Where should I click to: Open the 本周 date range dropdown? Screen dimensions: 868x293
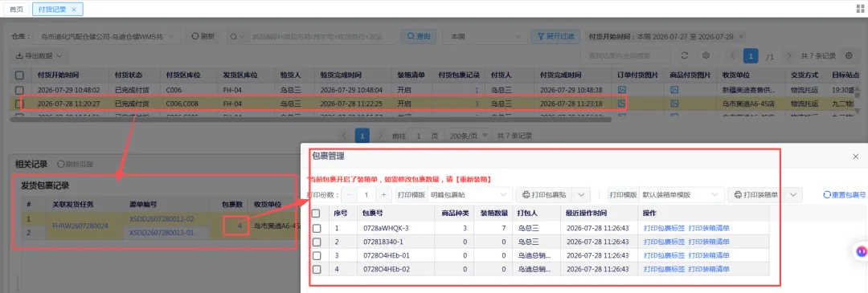[x=484, y=36]
